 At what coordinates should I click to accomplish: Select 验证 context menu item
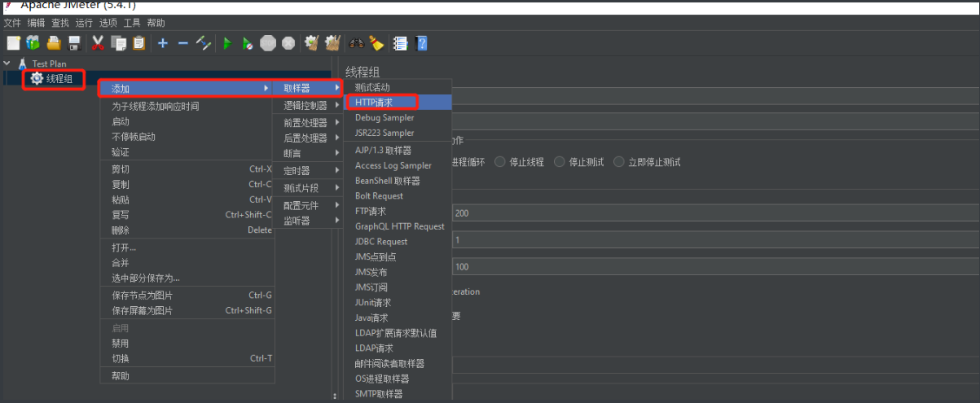point(187,152)
